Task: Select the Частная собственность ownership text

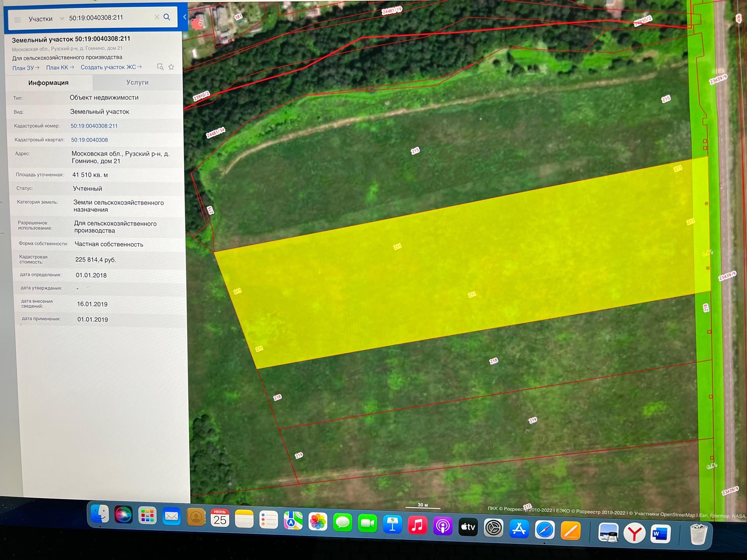Action: [109, 244]
